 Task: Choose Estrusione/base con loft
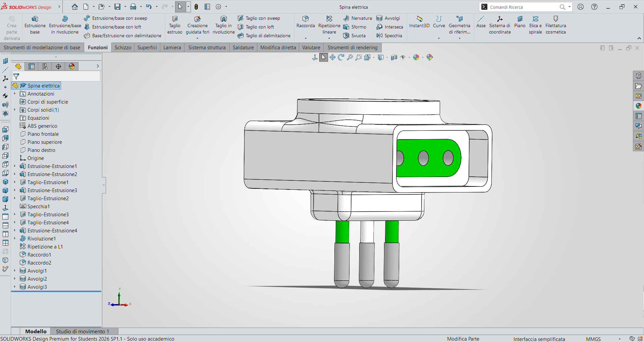point(113,27)
